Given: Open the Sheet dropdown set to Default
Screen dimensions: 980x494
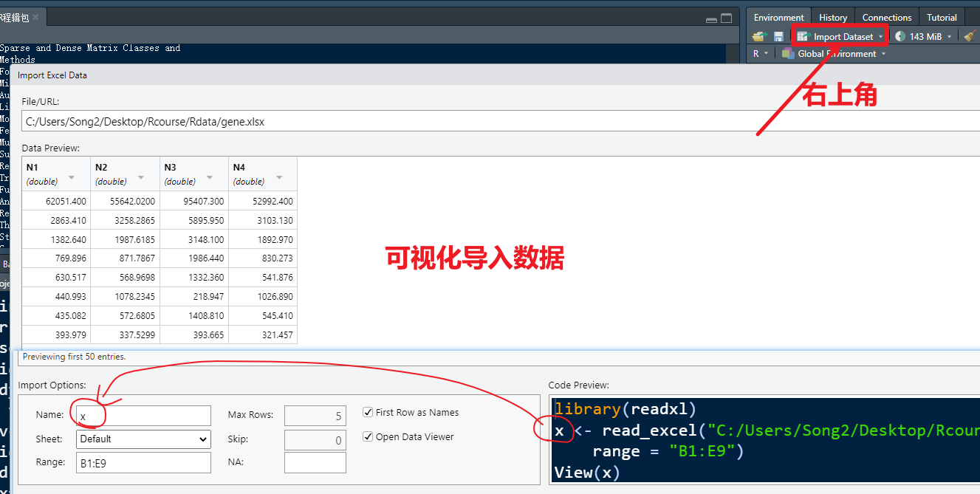Looking at the screenshot, I should click(143, 439).
